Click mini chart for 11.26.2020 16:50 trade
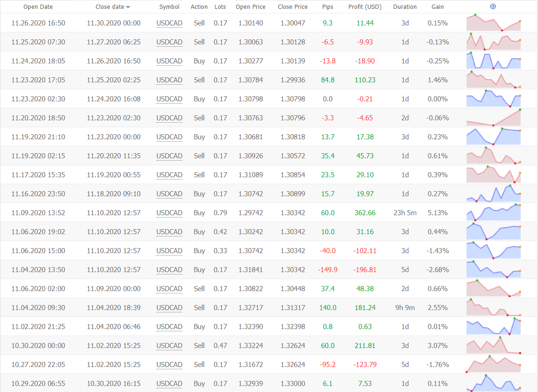The width and height of the screenshot is (538, 392). pyautogui.click(x=493, y=23)
